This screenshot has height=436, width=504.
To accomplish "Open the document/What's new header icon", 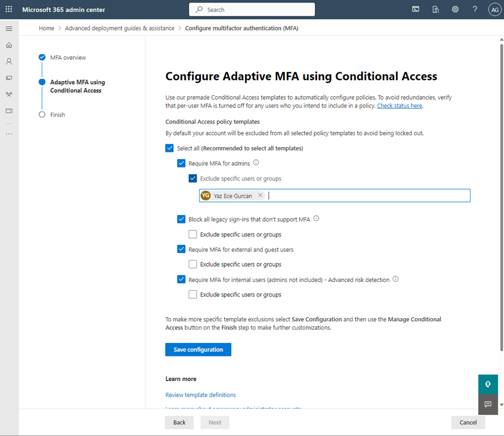I will pyautogui.click(x=436, y=9).
